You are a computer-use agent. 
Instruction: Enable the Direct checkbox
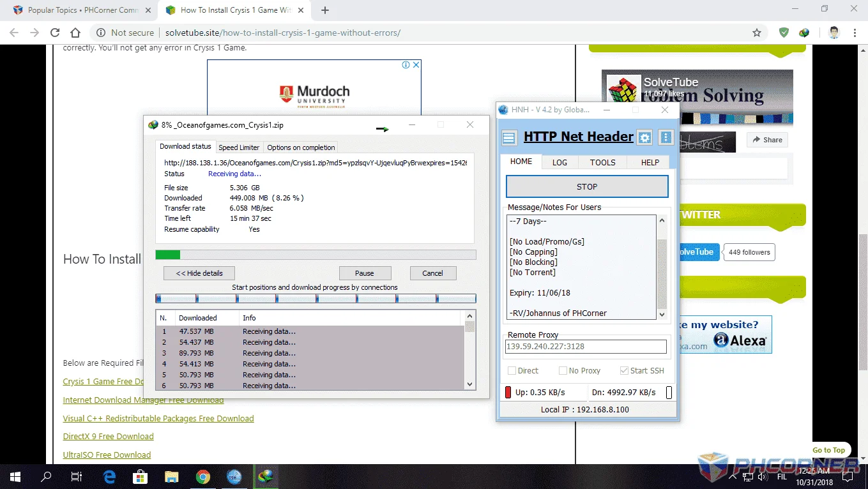tap(512, 371)
